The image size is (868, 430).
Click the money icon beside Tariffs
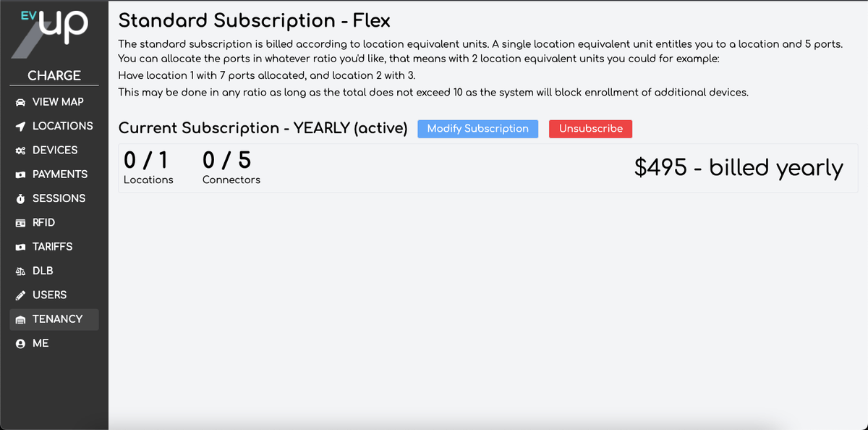(x=20, y=247)
